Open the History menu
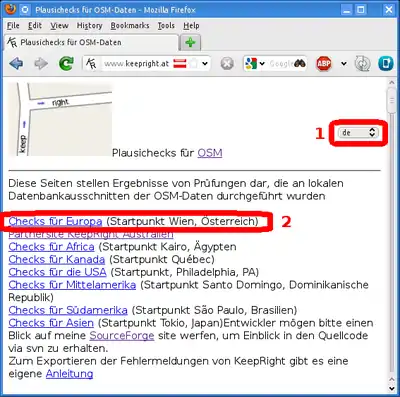 pyautogui.click(x=89, y=26)
